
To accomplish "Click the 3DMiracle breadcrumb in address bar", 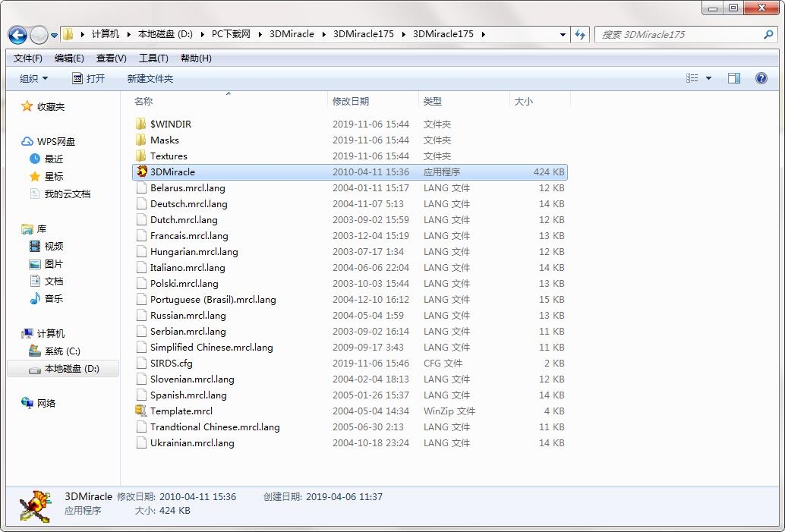I will pos(292,35).
